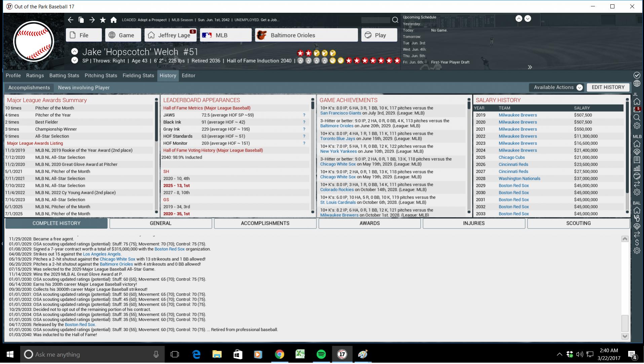Open the JL manager home icon in sidebar

point(637,102)
